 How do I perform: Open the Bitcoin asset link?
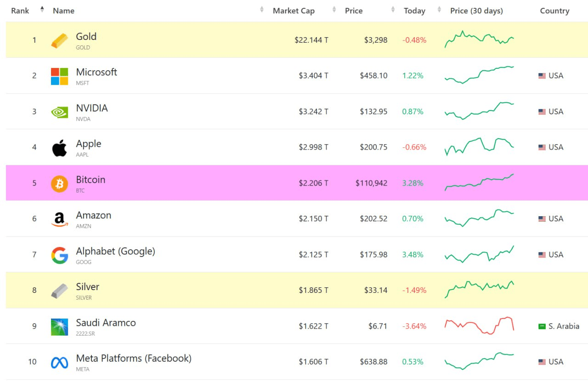point(90,179)
